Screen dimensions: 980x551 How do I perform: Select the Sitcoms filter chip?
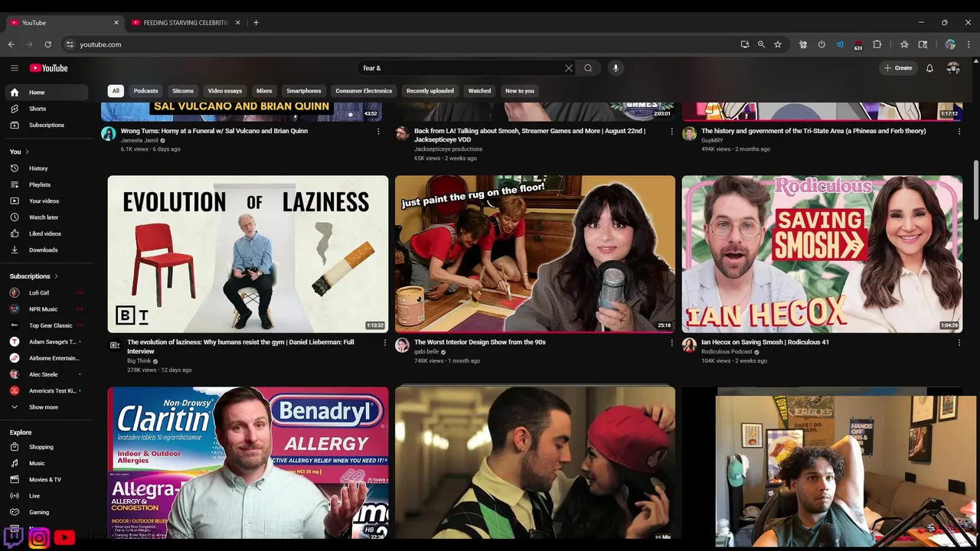click(x=183, y=90)
